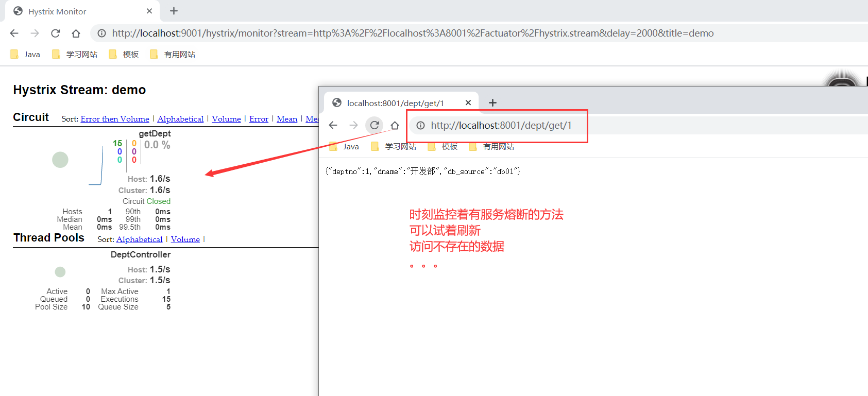Go forward in the localhost:8001 window

[353, 125]
